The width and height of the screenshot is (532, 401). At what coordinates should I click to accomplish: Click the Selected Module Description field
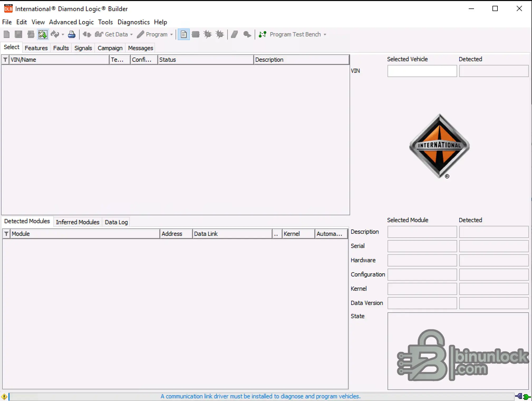pos(422,232)
